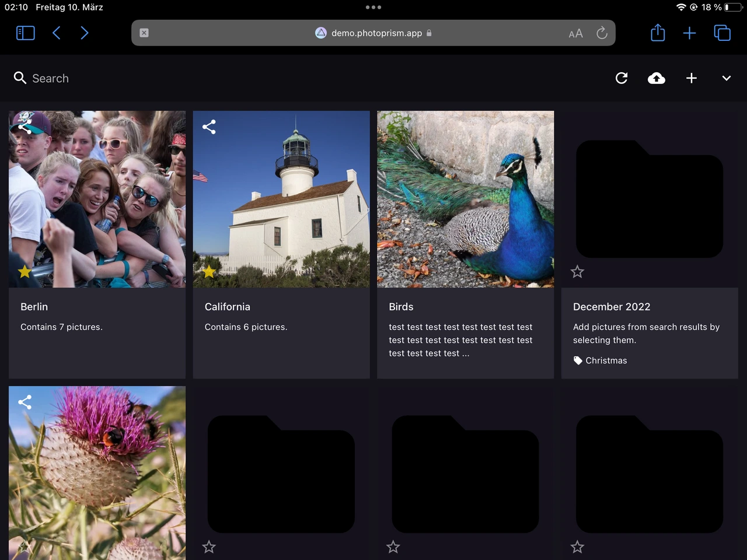Favorite the December 2022 album
Image resolution: width=747 pixels, height=560 pixels.
point(577,272)
